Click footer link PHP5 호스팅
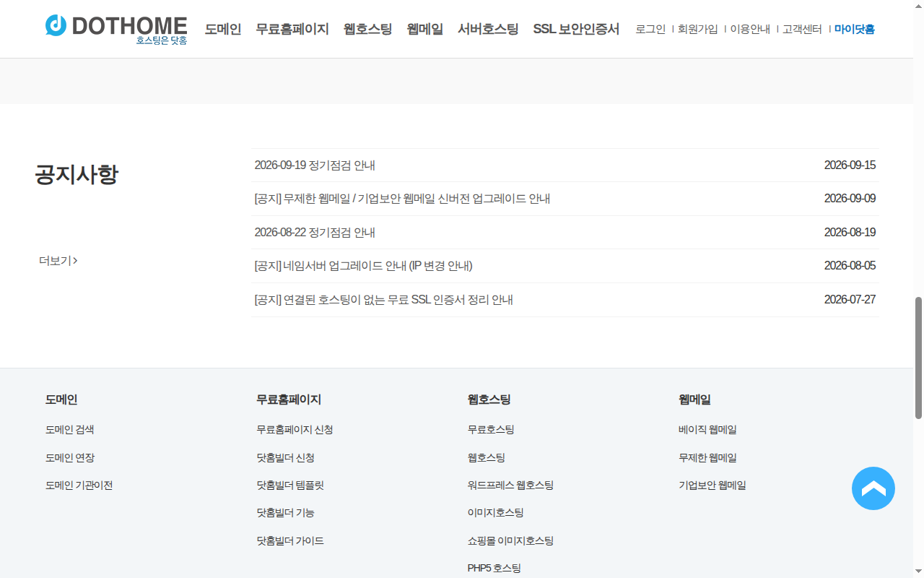The width and height of the screenshot is (924, 578). pos(494,569)
